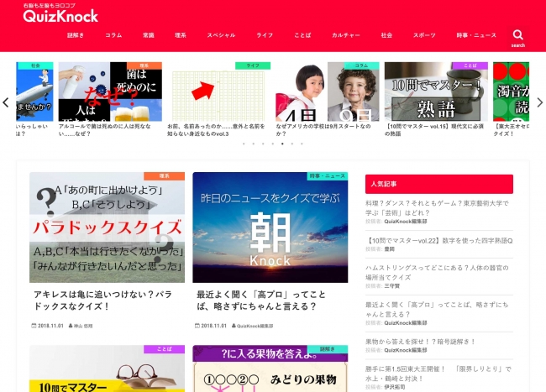This screenshot has width=546, height=392.
Task: Open the カルチャー menu item
Action: tap(346, 35)
